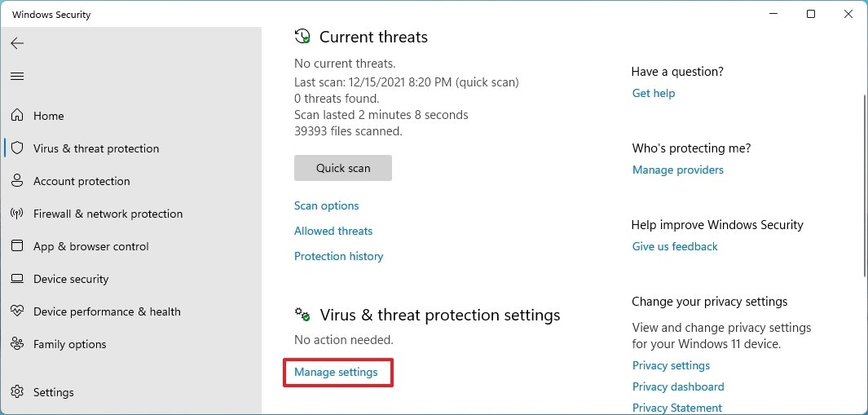Click Give us feedback link
Screen dimensions: 868x415
[x=675, y=246]
